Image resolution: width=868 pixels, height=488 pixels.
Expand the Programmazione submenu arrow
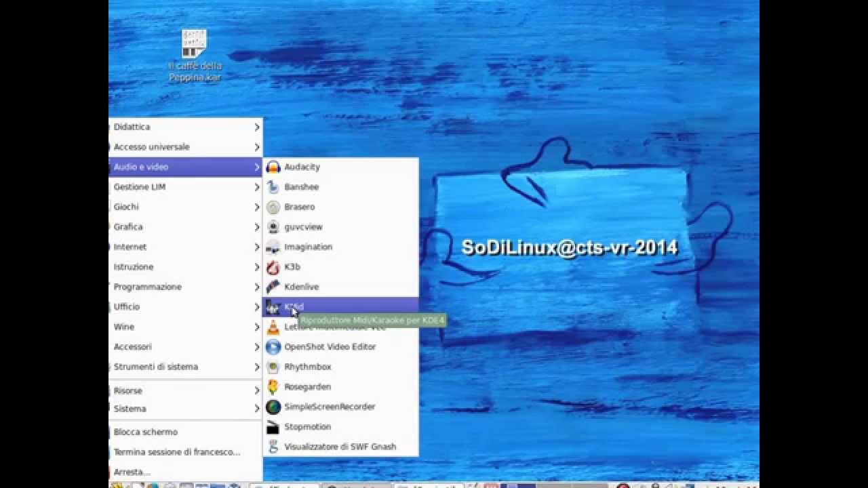[x=257, y=287]
